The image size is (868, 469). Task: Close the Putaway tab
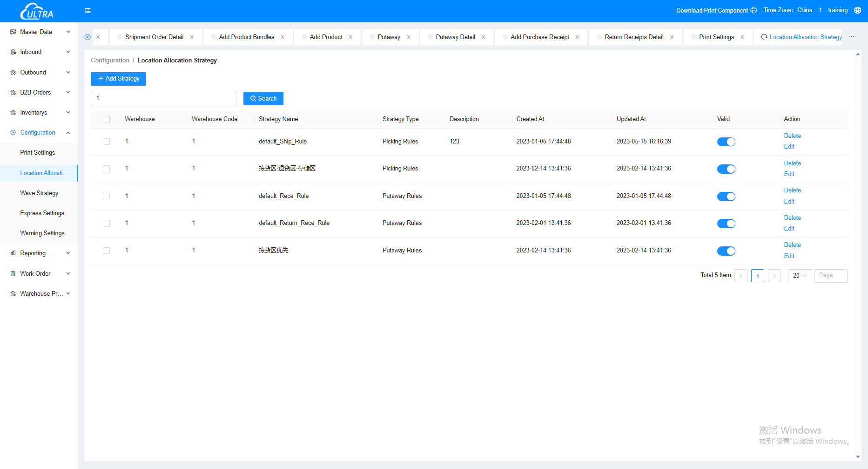pos(409,37)
